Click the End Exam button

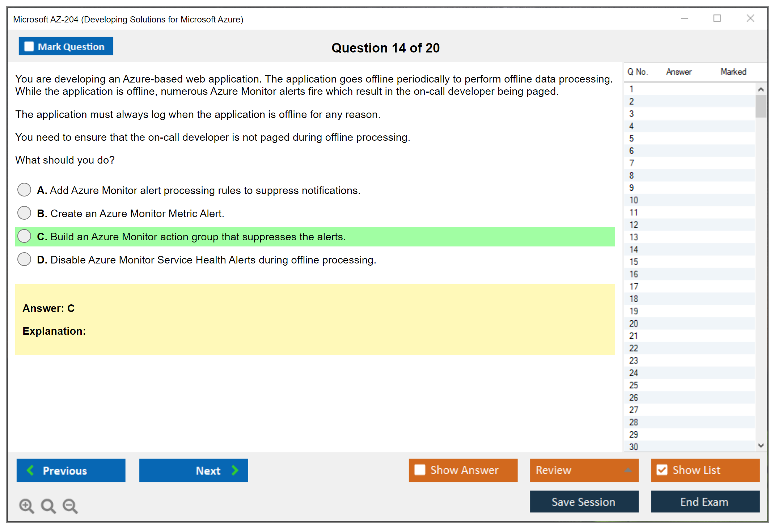click(705, 502)
